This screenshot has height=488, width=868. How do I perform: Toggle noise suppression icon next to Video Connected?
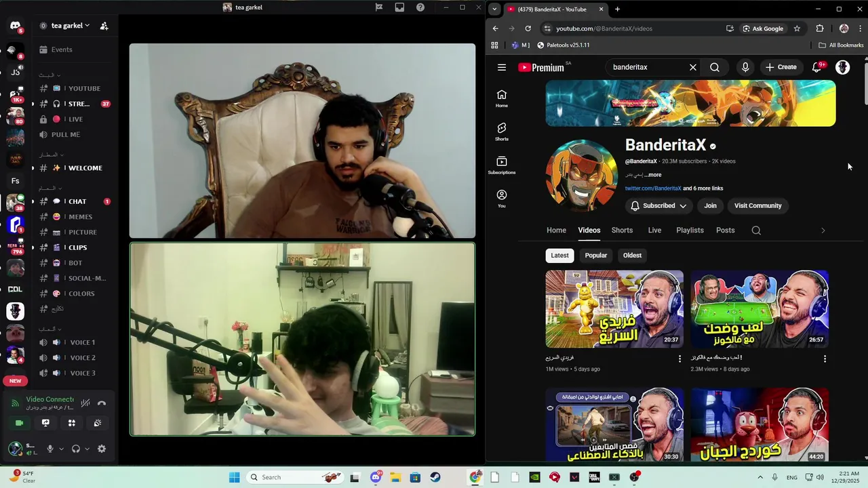tap(85, 403)
